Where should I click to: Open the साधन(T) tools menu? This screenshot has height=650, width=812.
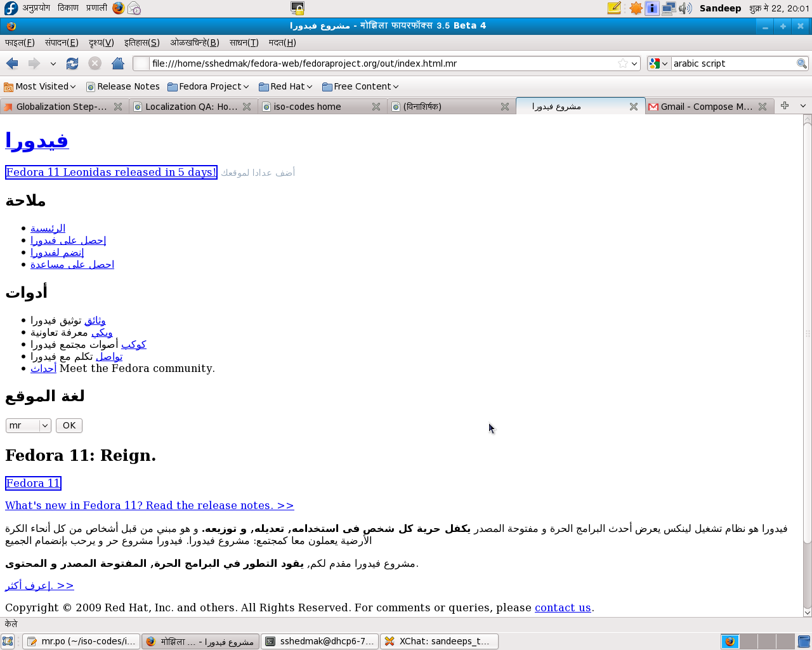click(x=244, y=43)
